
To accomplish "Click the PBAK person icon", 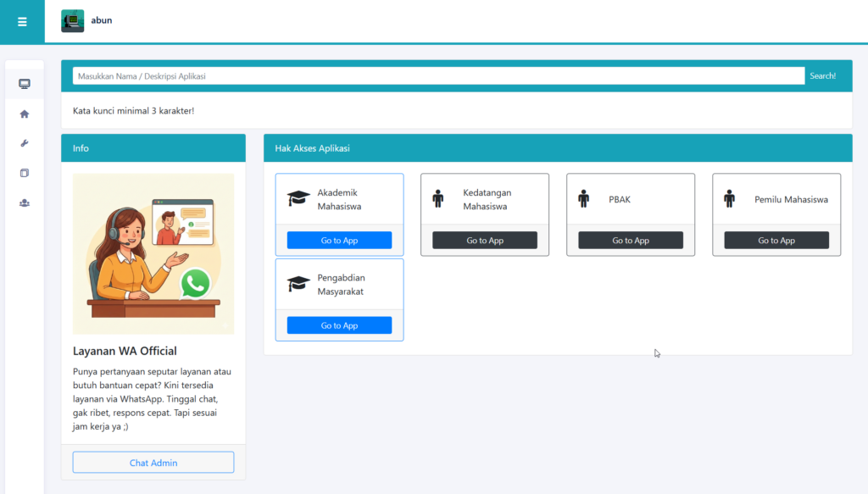I will (583, 199).
